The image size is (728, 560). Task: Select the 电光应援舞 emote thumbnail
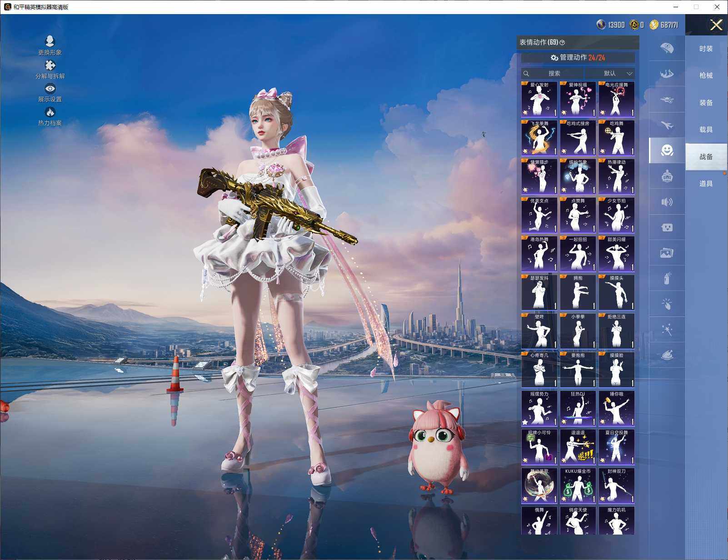coord(617,100)
